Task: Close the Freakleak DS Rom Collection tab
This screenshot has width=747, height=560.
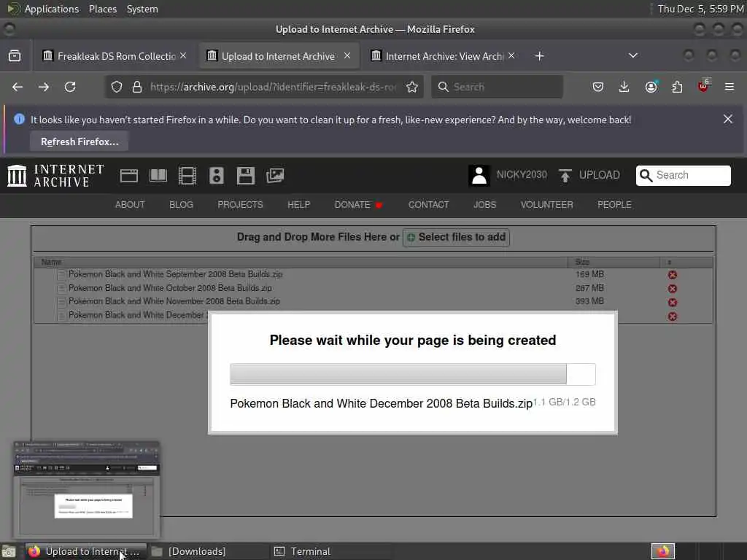Action: pos(183,55)
